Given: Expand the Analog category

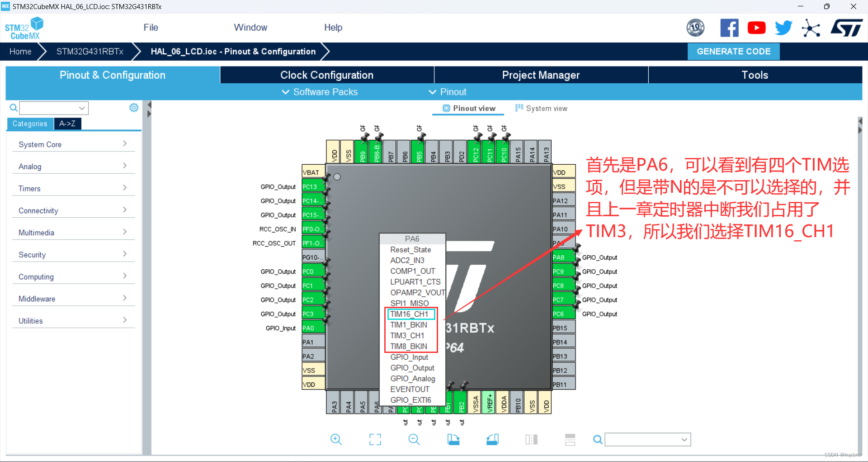Looking at the screenshot, I should coord(74,167).
